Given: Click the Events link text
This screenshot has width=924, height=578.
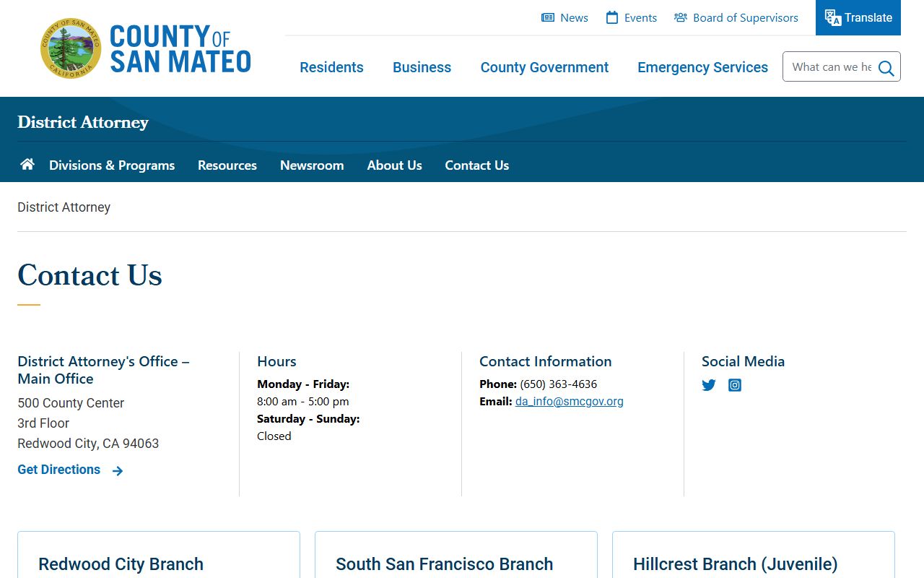Looking at the screenshot, I should click(641, 18).
